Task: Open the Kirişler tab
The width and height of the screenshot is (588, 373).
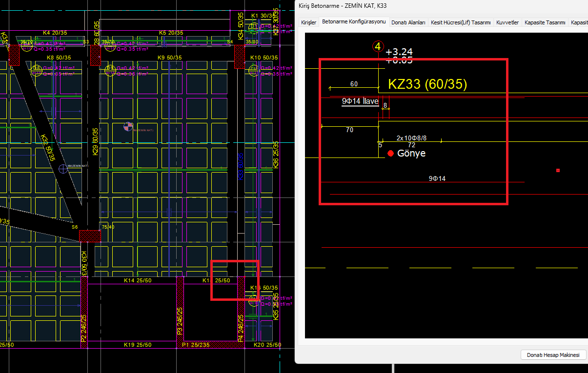Action: click(308, 22)
